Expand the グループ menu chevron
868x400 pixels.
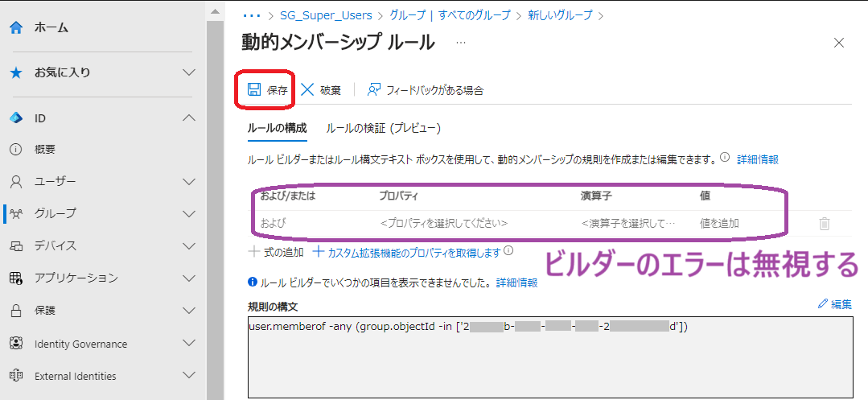(189, 214)
